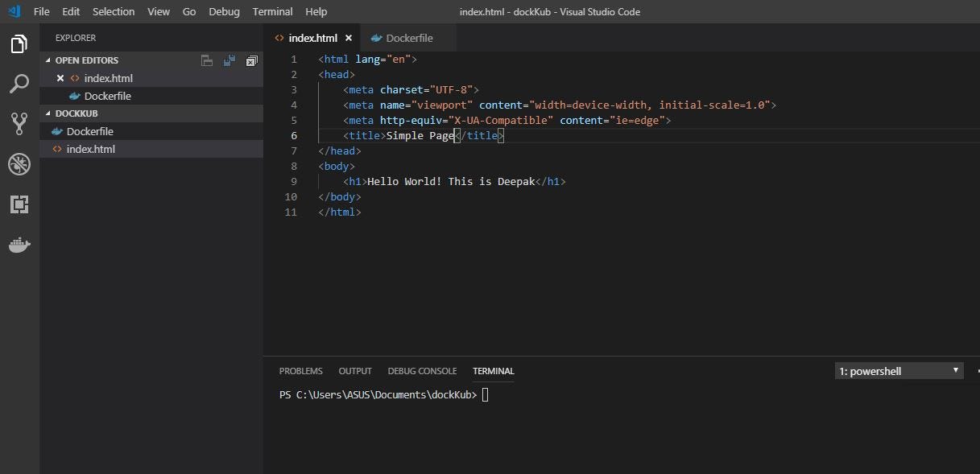Switch to the Dockerfile editor tab
Viewport: 980px width, 474px height.
click(x=408, y=38)
